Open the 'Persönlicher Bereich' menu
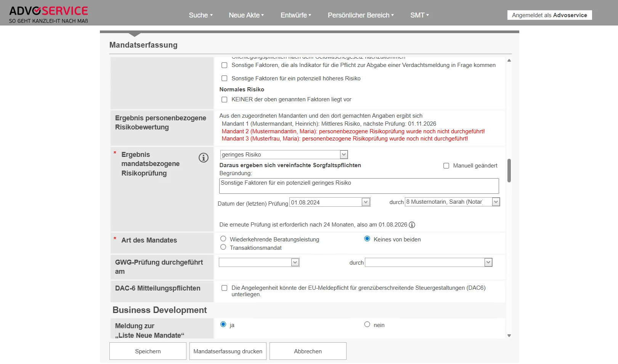 point(361,15)
